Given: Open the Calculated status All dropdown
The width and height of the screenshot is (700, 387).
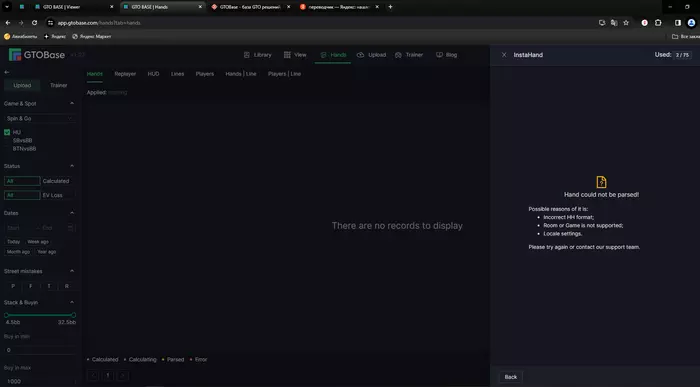Looking at the screenshot, I should 22,181.
